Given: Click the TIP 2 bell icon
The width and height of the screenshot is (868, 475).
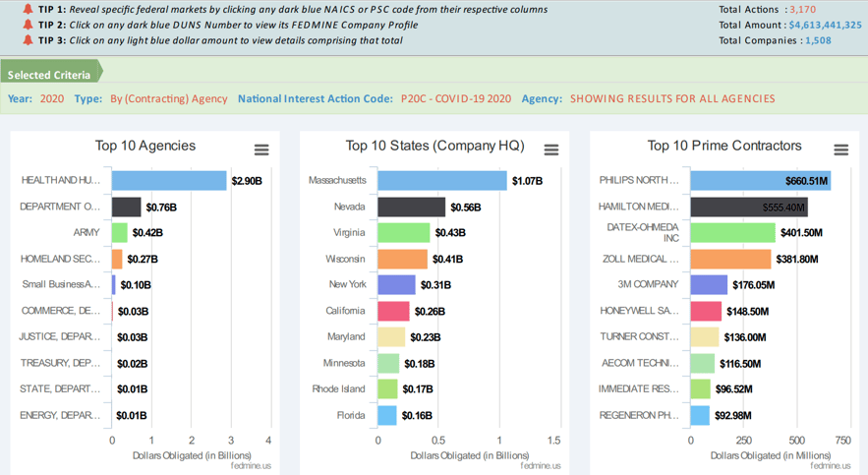Looking at the screenshot, I should tap(28, 25).
